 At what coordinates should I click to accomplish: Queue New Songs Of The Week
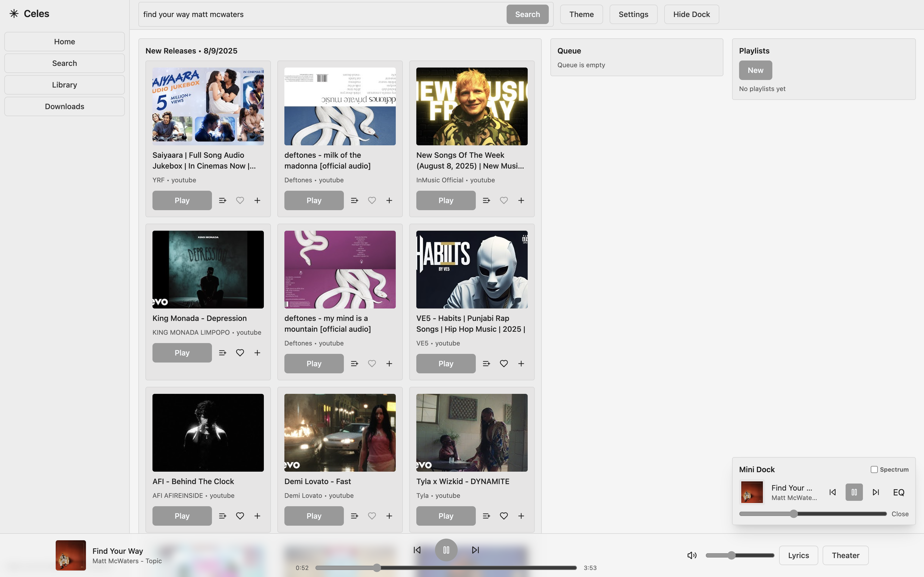(486, 200)
